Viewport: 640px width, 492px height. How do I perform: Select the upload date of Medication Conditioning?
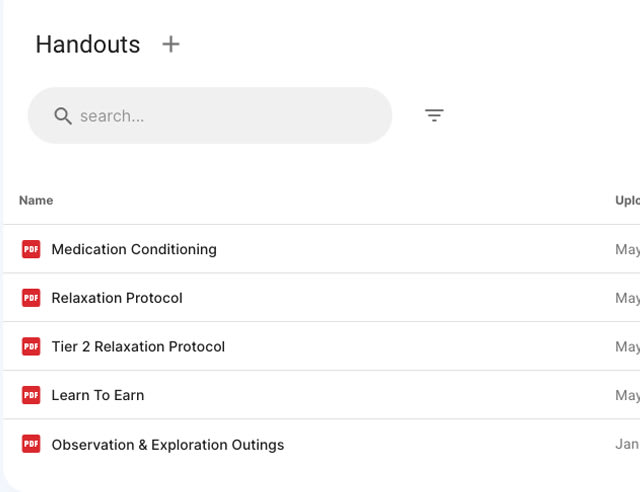coord(627,249)
